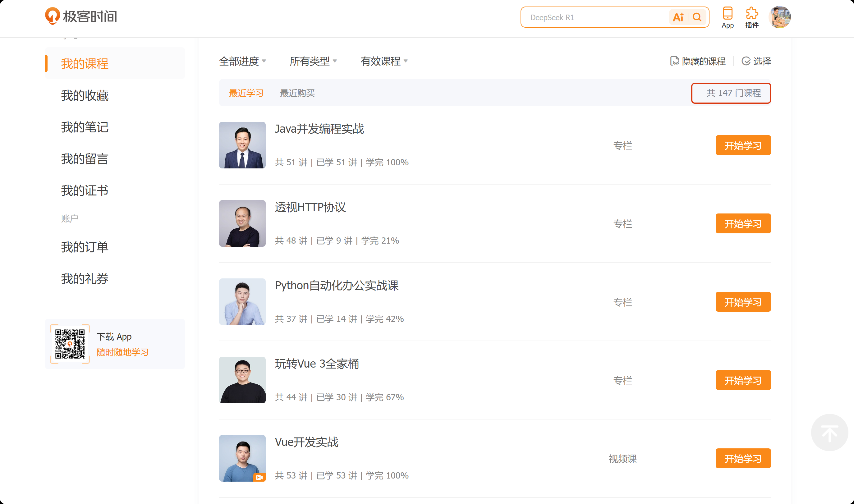
Task: Start learning Python自动化办公实战课
Action: [743, 302]
